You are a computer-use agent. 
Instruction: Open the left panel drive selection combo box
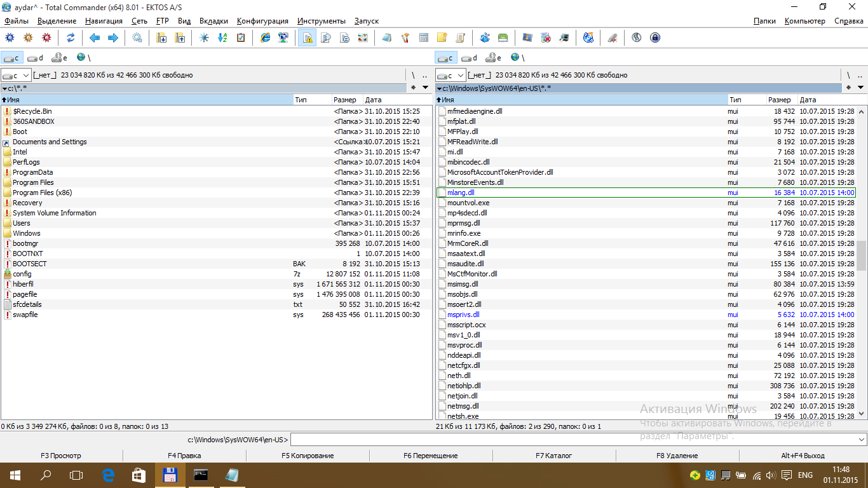tap(16, 75)
